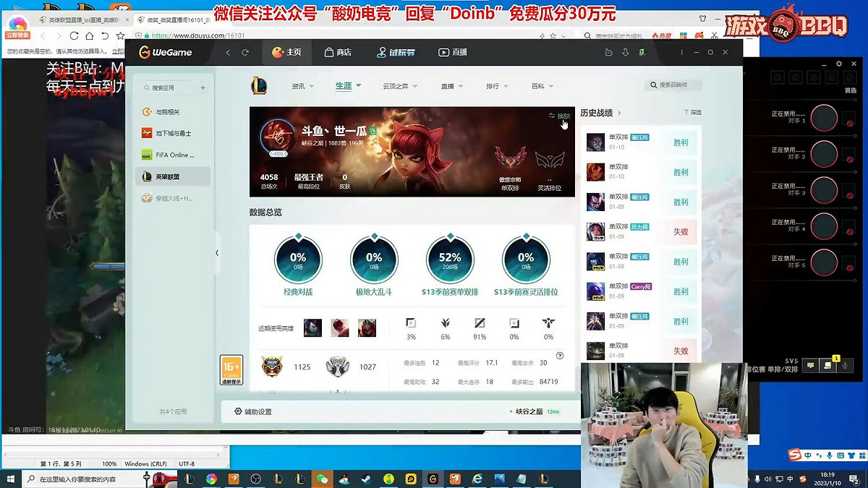This screenshot has width=868, height=488.
Task: Open the 最强王者 highest rank stat
Action: click(309, 181)
